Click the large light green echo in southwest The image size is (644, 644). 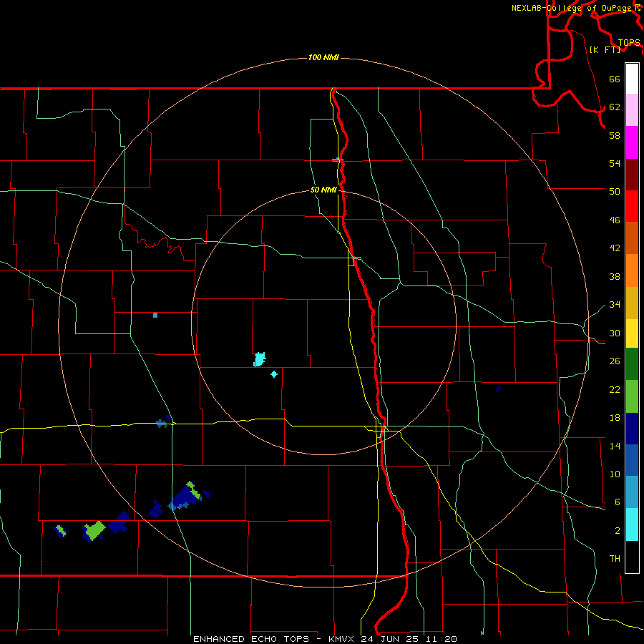[95, 531]
